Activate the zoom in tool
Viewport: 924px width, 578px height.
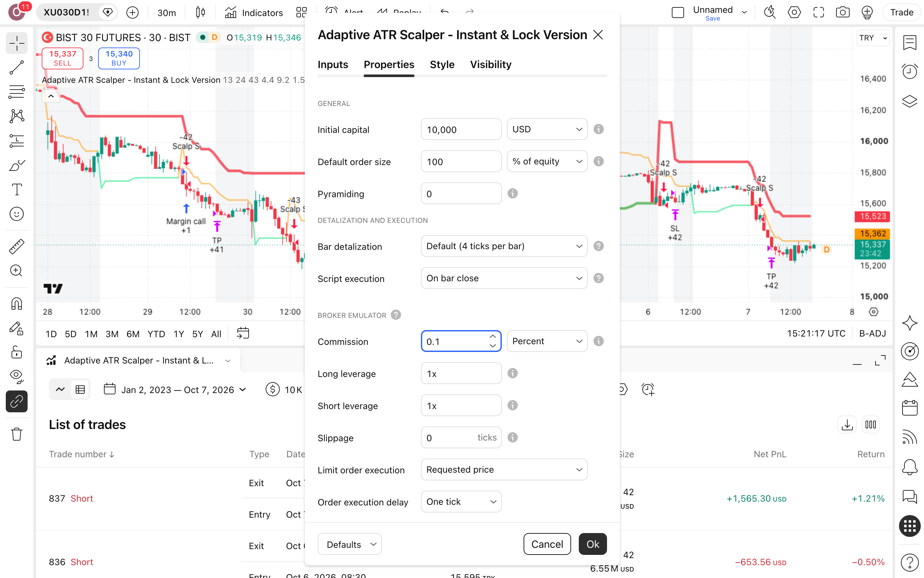click(x=16, y=271)
